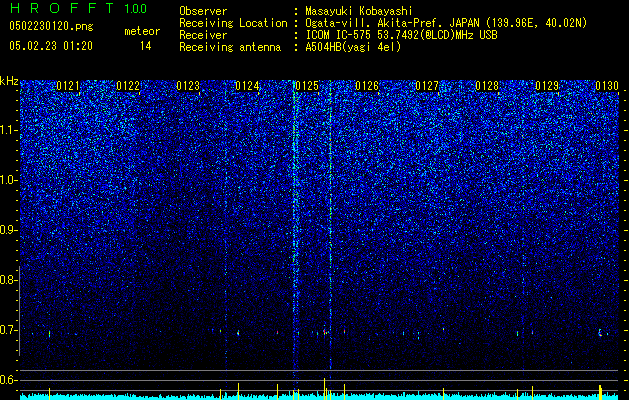Click the 0.8 kHz axis label
The width and height of the screenshot is (629, 400).
click(x=7, y=280)
